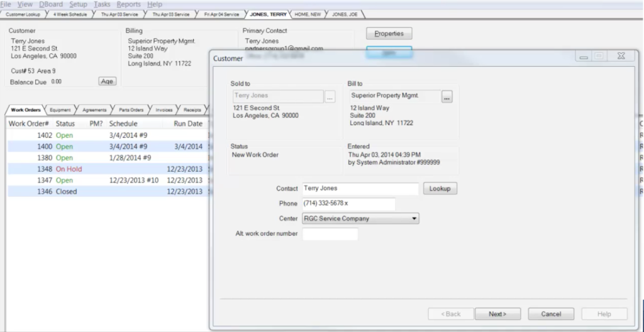Expand the Center dropdown list
The width and height of the screenshot is (644, 332).
click(x=414, y=219)
